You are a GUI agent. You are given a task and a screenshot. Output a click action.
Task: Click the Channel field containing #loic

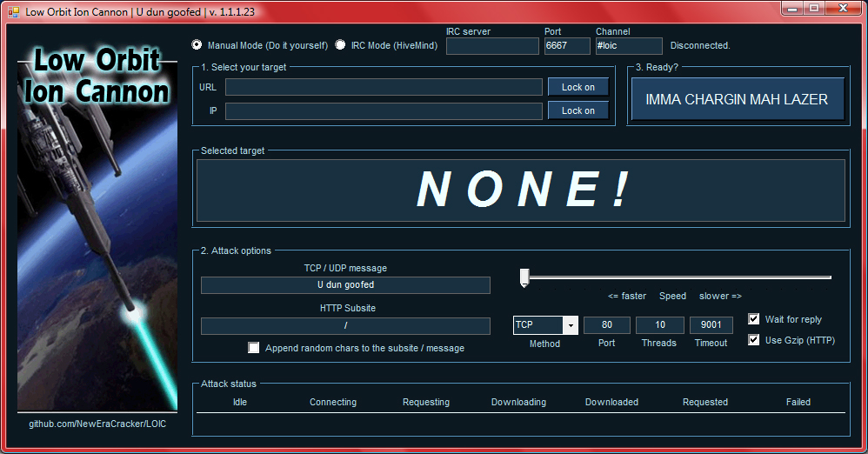[628, 46]
